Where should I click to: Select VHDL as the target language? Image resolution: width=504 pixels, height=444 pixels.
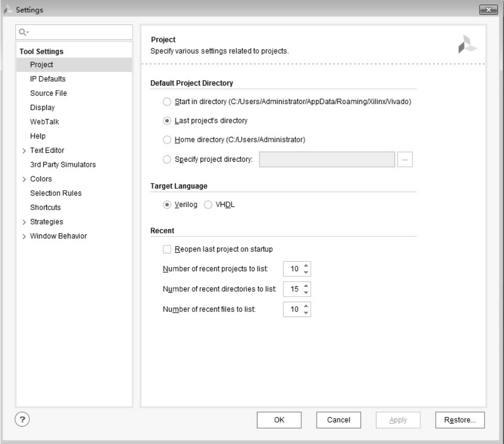pyautogui.click(x=208, y=205)
